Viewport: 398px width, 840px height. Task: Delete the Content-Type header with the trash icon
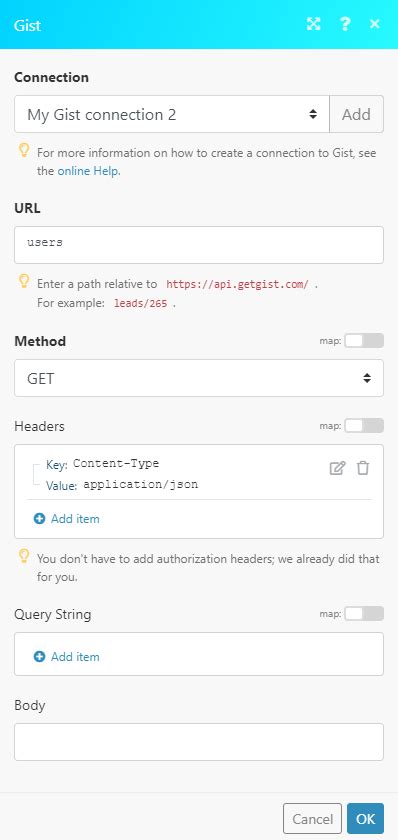[363, 468]
